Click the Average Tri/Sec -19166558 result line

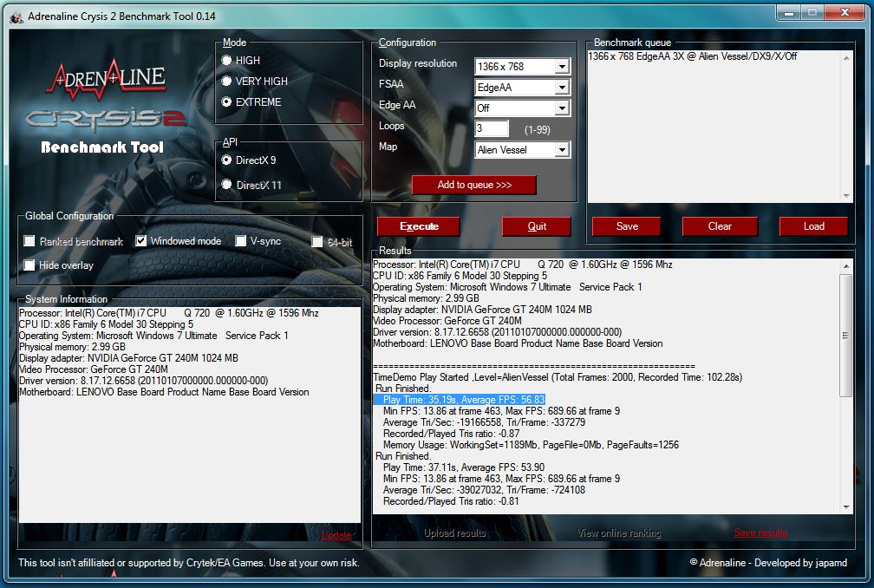click(x=484, y=422)
